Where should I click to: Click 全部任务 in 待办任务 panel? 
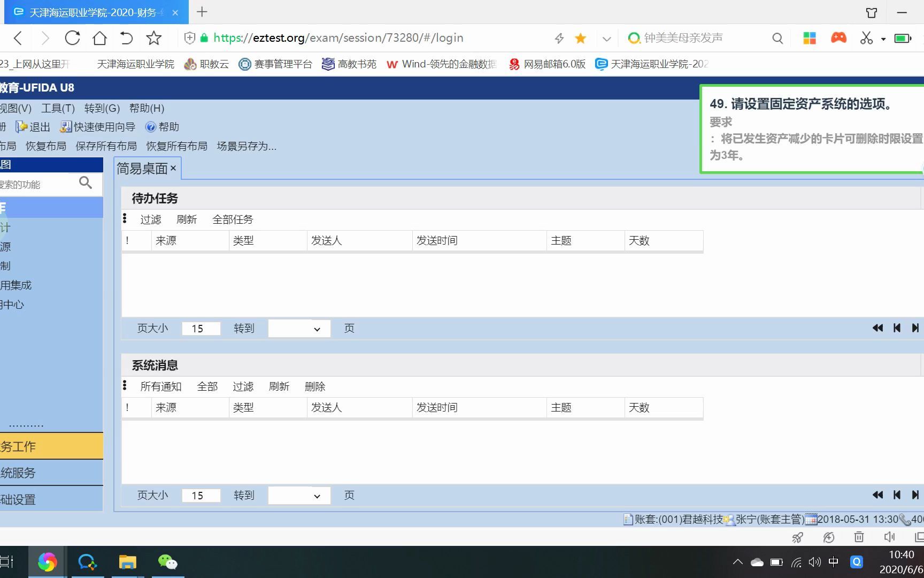click(x=233, y=219)
